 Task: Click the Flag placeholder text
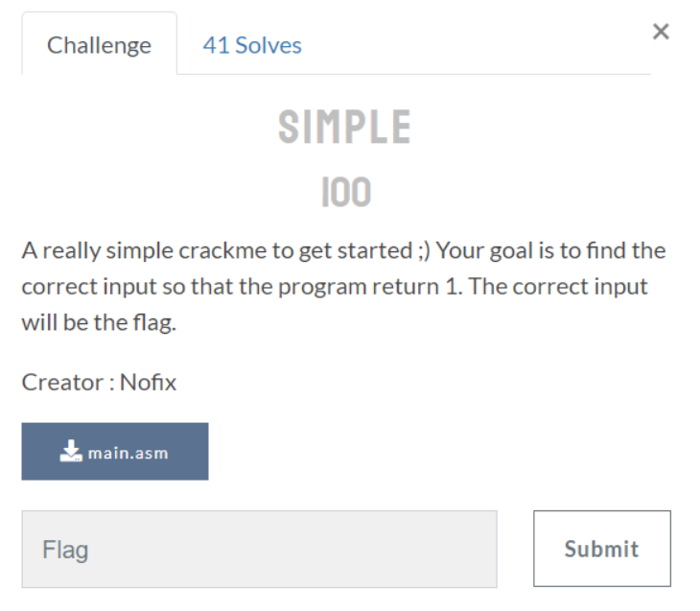[65, 550]
